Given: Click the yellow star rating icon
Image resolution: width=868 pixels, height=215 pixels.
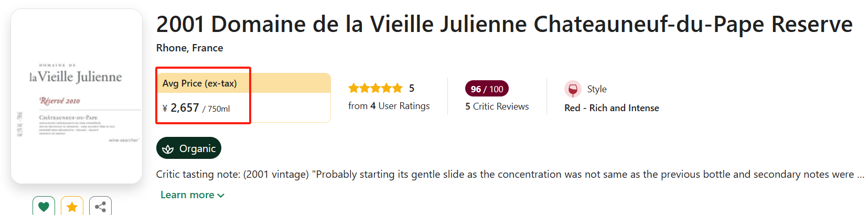Looking at the screenshot, I should point(72,207).
